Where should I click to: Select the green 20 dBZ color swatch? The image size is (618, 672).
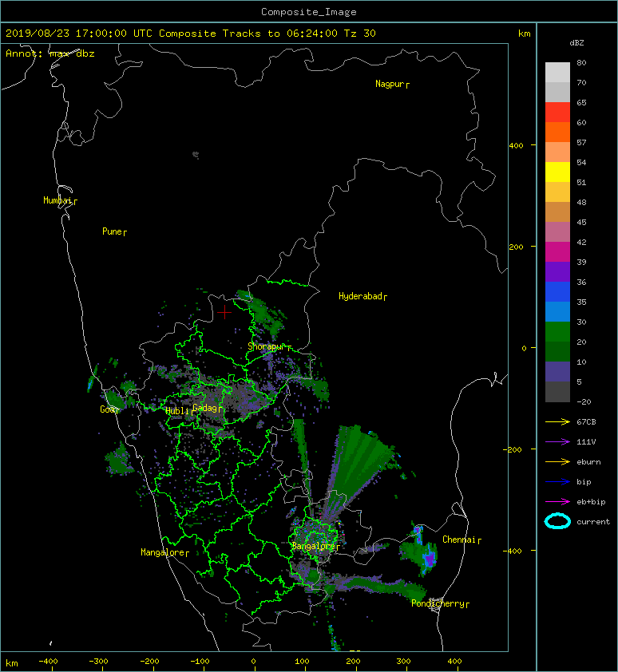point(557,331)
